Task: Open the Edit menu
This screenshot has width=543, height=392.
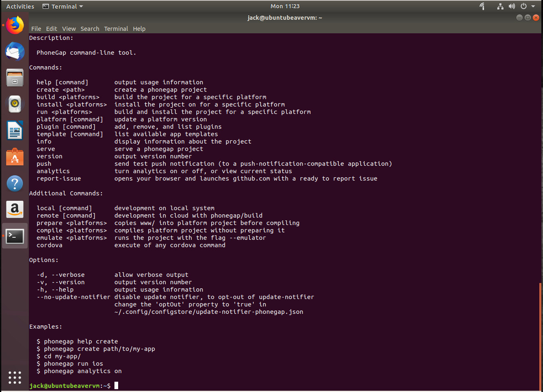Action: [x=51, y=29]
